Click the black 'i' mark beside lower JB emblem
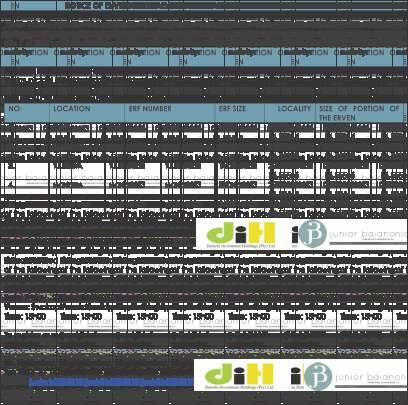Viewport: 408px width, 405px height. pos(296,376)
